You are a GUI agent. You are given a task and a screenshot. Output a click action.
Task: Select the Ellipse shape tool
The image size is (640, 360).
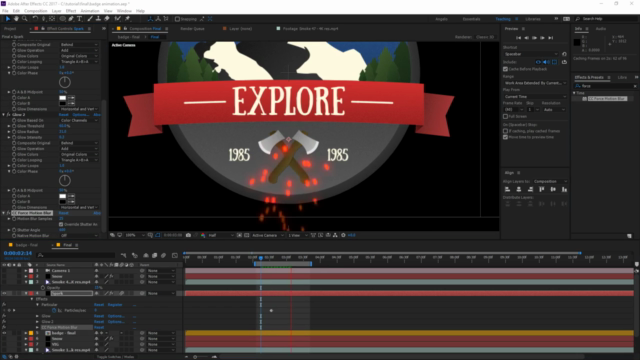click(x=62, y=19)
